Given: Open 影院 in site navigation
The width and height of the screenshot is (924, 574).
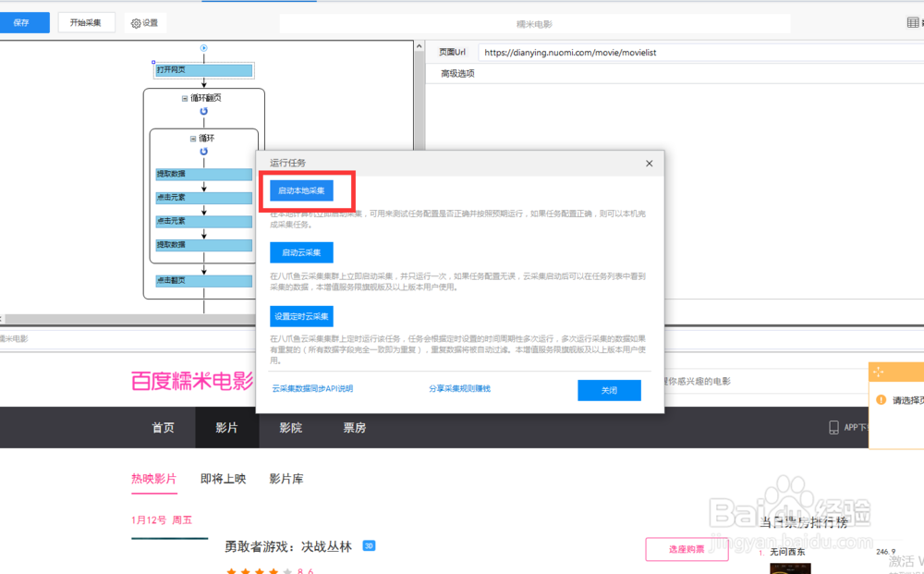Looking at the screenshot, I should coord(290,427).
